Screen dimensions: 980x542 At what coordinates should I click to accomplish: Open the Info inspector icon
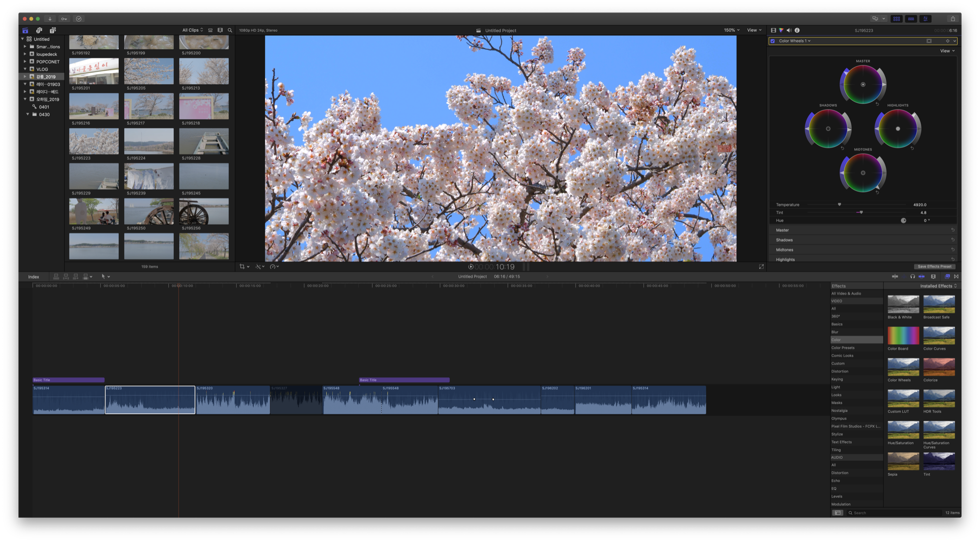(797, 30)
